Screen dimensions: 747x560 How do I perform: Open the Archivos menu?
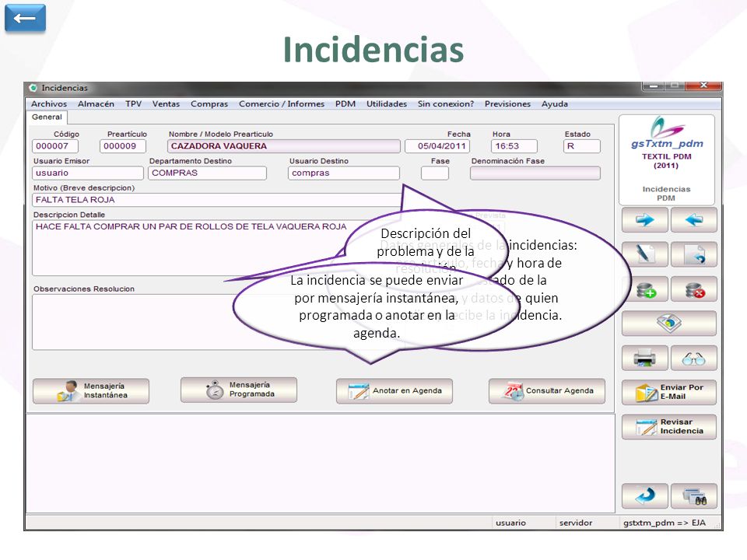click(x=49, y=103)
